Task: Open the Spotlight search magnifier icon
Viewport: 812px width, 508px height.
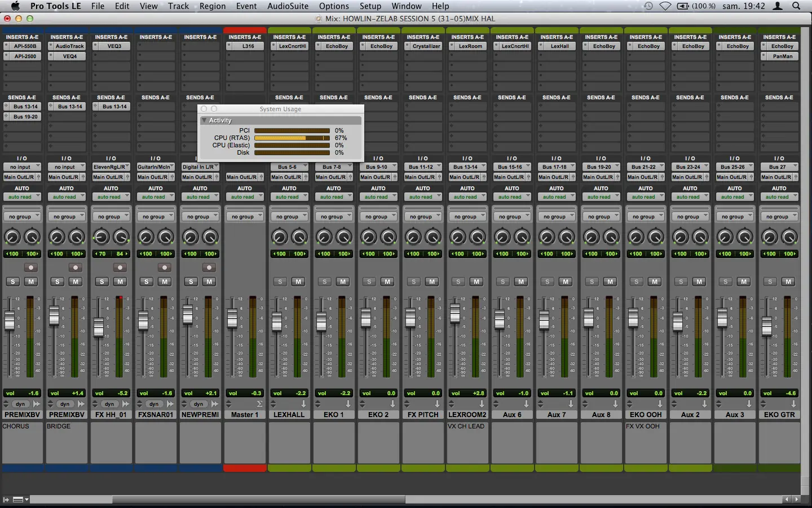Action: pyautogui.click(x=796, y=6)
